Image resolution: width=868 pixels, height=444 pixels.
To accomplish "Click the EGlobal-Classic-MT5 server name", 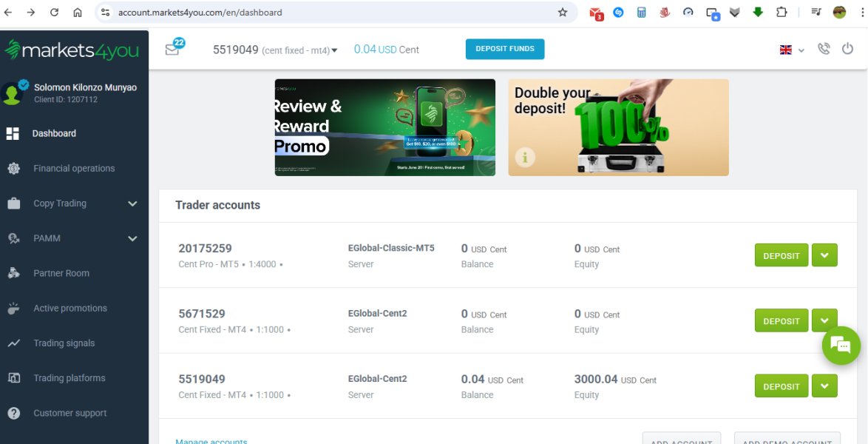I will click(x=391, y=248).
